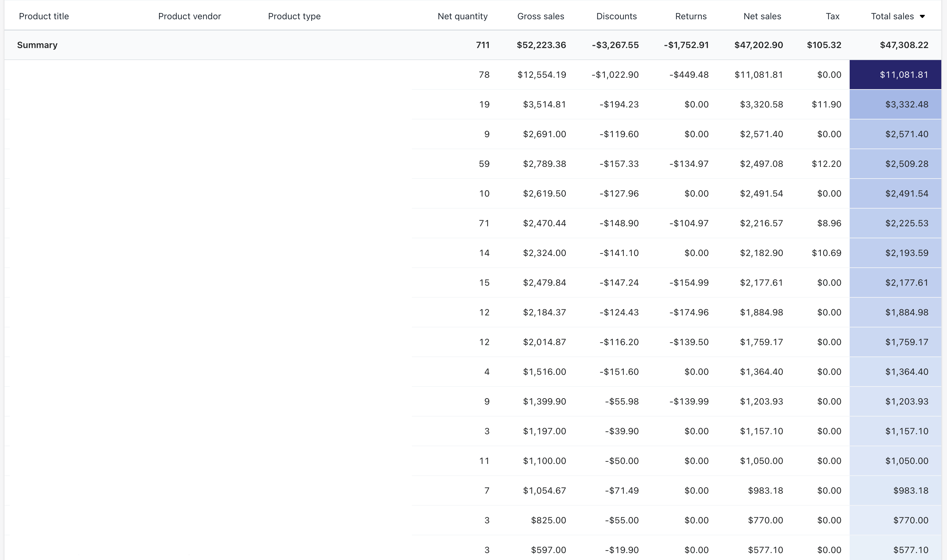Click returns value -$139.50
Viewport: 947px width, 560px height.
click(689, 342)
